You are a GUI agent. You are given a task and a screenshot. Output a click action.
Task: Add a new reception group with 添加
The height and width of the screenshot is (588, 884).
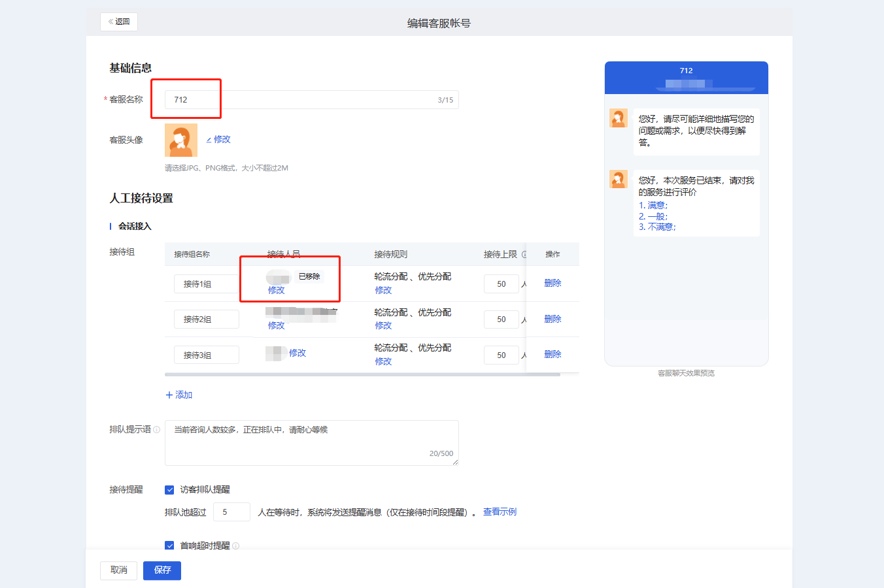(x=178, y=395)
